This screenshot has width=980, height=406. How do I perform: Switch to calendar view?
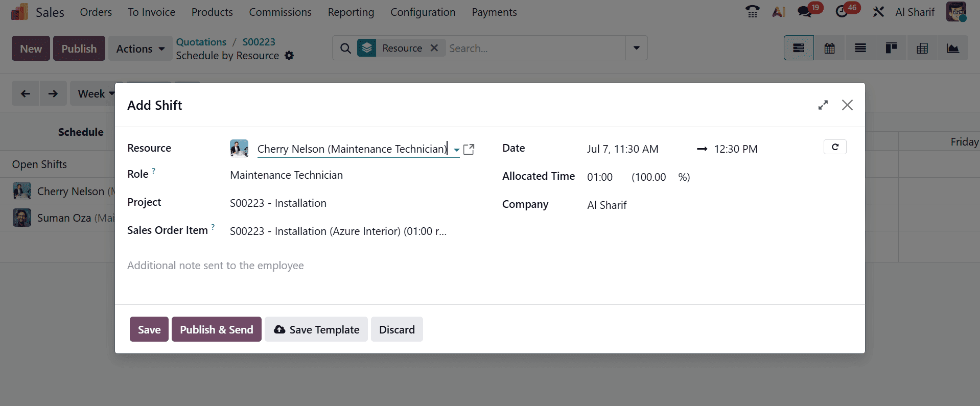pyautogui.click(x=830, y=48)
